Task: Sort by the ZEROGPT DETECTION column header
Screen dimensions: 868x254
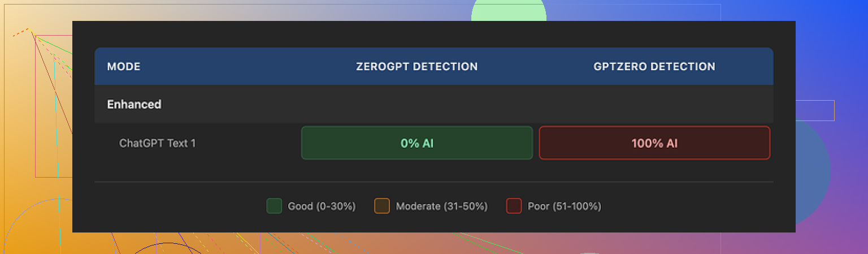Action: [x=416, y=67]
